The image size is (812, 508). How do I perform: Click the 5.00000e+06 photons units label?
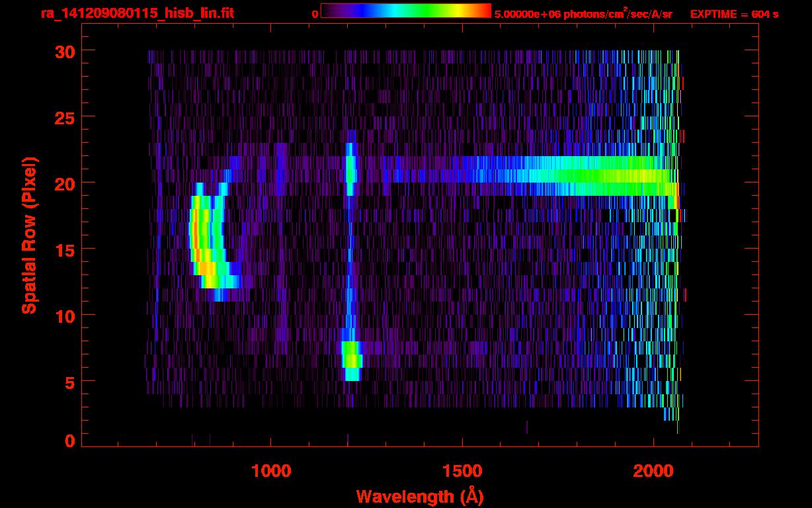pyautogui.click(x=583, y=13)
